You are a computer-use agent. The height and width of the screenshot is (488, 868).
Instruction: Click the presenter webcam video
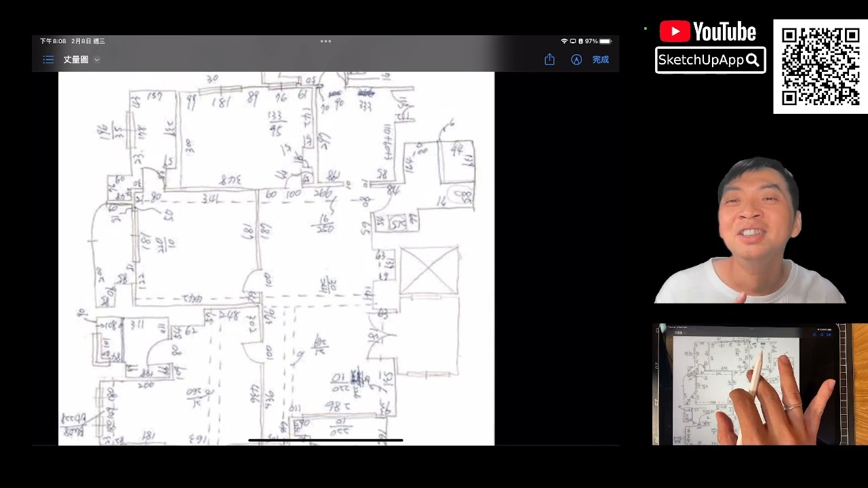click(x=750, y=230)
